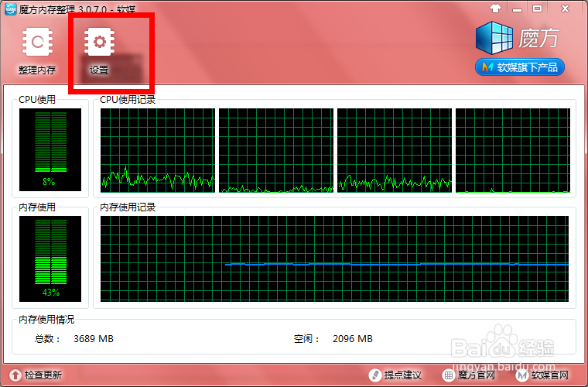Open 软媒旗下产品 button
588x387 pixels.
point(520,67)
